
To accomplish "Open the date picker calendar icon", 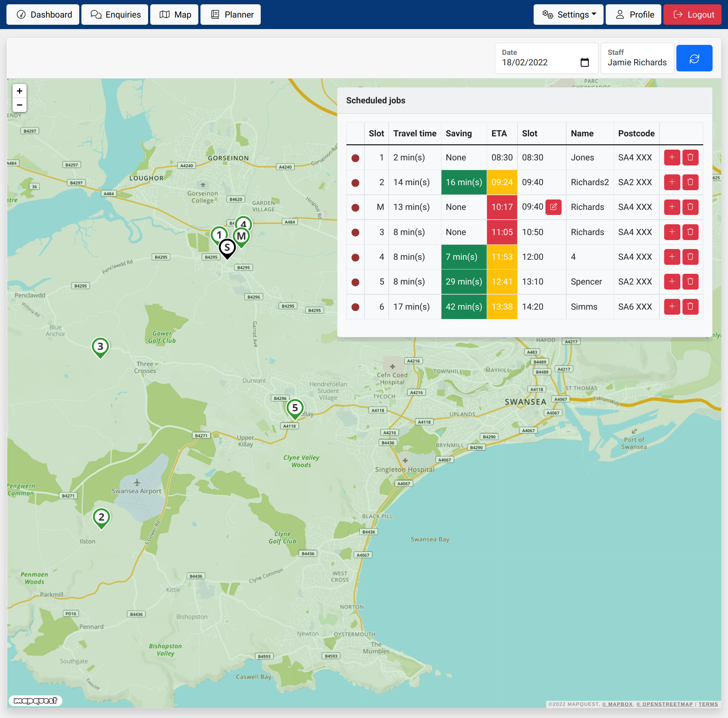I will (585, 62).
